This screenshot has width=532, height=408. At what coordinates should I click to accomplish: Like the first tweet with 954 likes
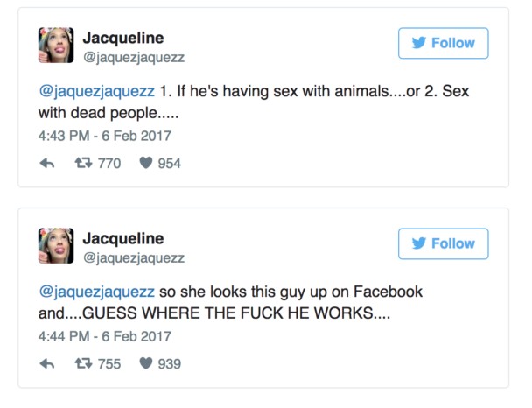click(146, 163)
